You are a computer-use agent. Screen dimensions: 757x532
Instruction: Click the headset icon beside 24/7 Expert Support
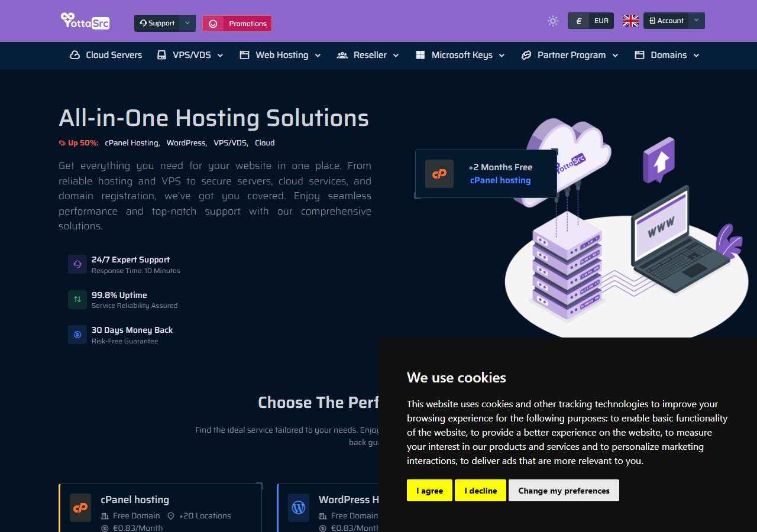coord(77,264)
